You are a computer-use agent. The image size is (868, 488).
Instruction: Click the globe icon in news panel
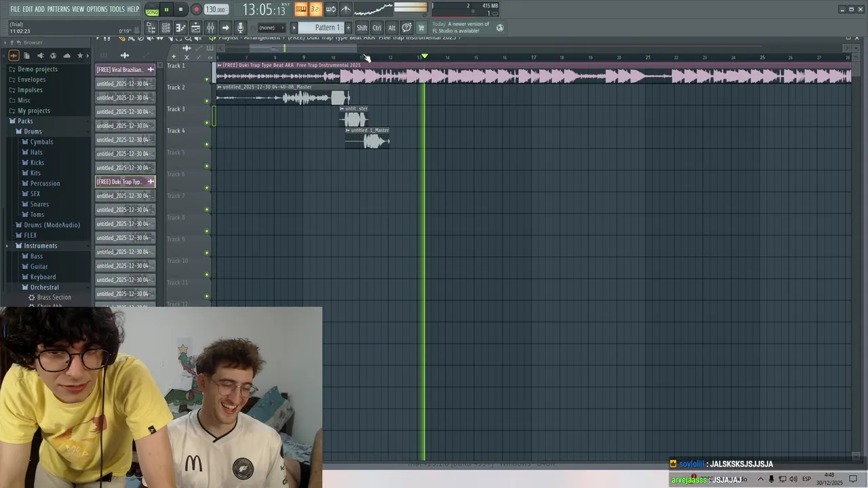[x=500, y=28]
